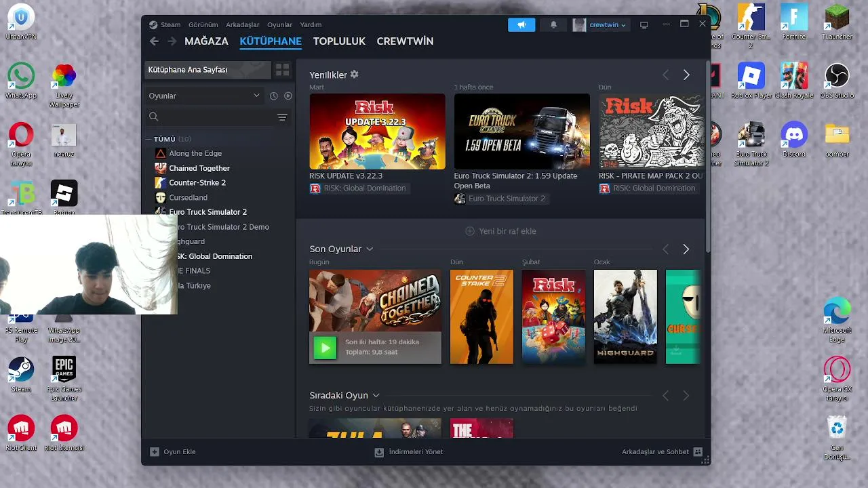The width and height of the screenshot is (868, 488).
Task: Go back with the left navigation arrow
Action: tap(154, 41)
